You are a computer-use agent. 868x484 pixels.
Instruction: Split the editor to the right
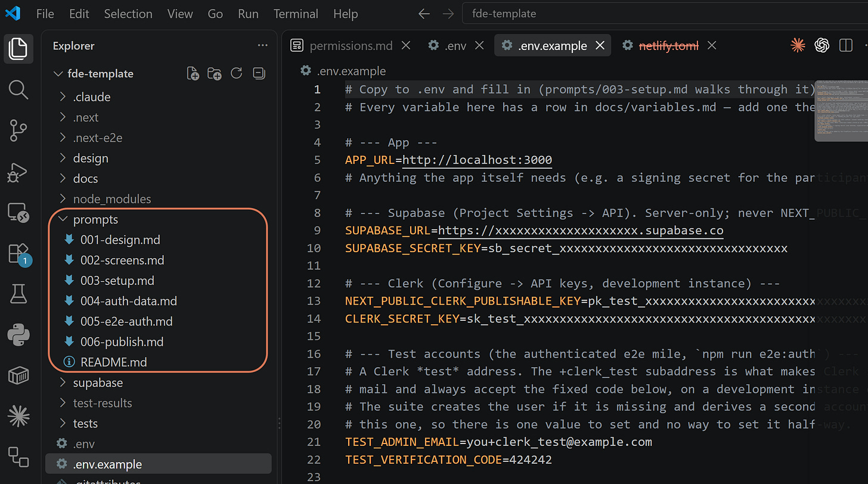coord(846,45)
